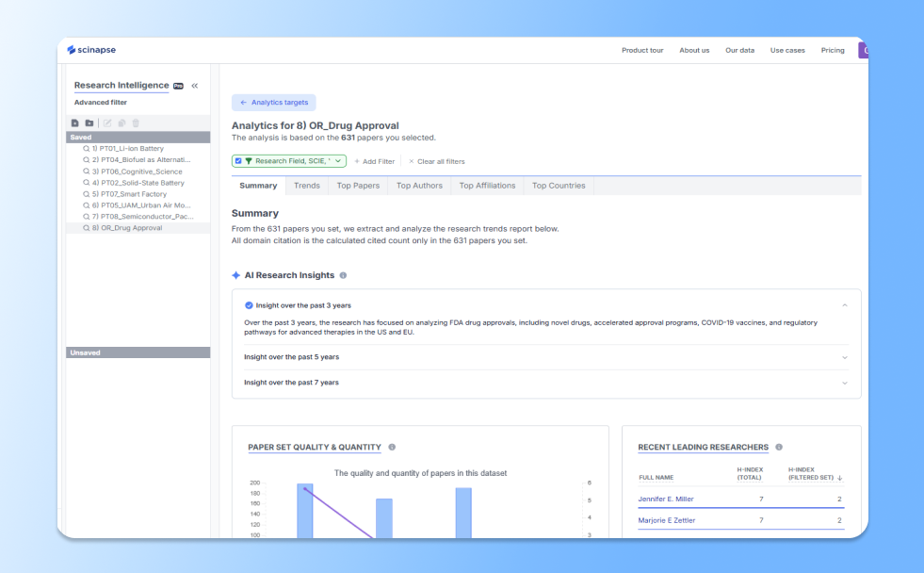Click the blue check icon on 3 years insight

(249, 305)
